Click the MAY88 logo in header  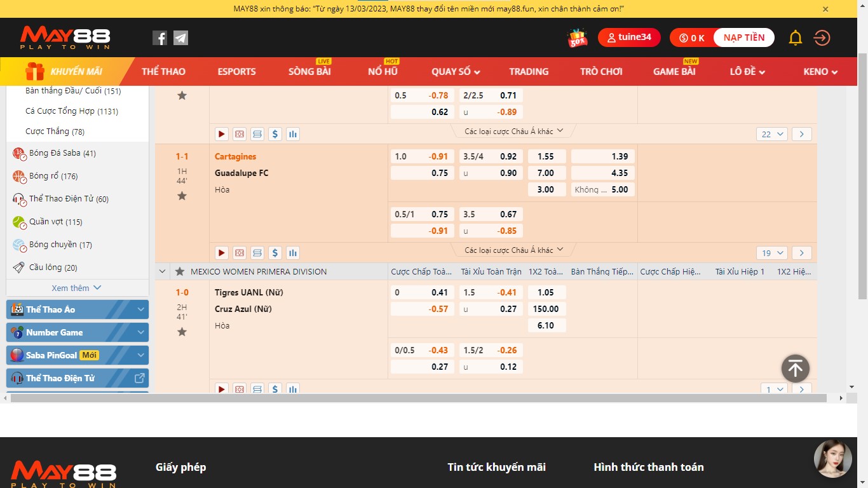65,38
